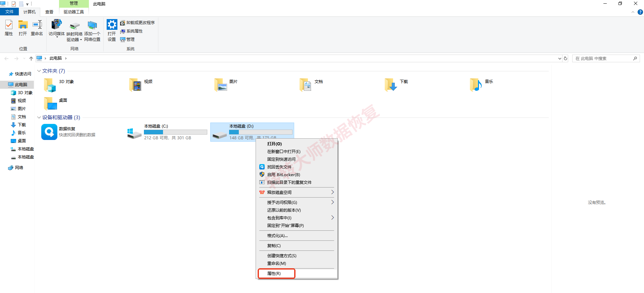The width and height of the screenshot is (644, 293).
Task: Click the search box 在 此电脑 中搜索
Action: 606,59
